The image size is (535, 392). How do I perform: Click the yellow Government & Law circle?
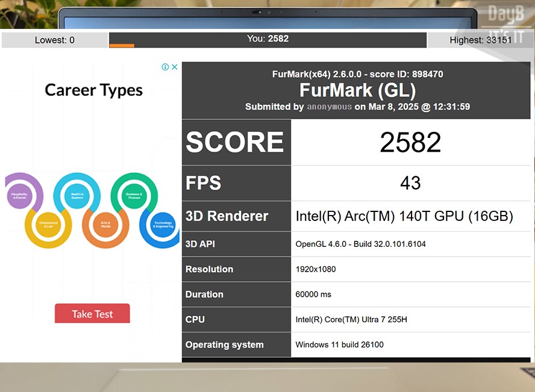(48, 224)
